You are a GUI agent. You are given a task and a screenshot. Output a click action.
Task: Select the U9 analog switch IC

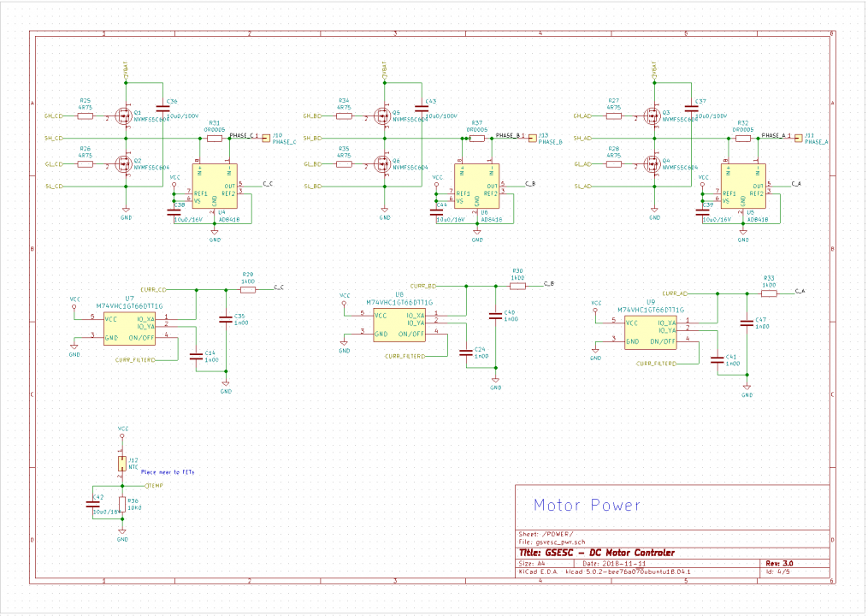click(x=651, y=331)
